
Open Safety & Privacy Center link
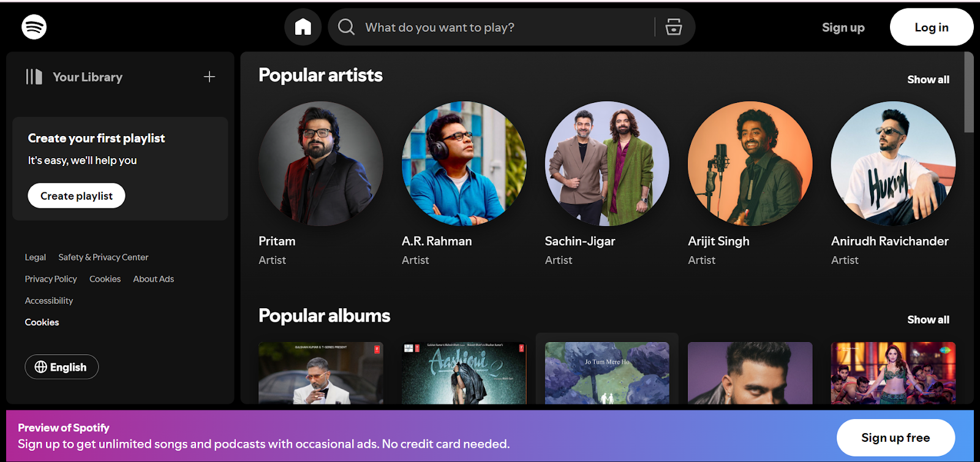click(104, 257)
